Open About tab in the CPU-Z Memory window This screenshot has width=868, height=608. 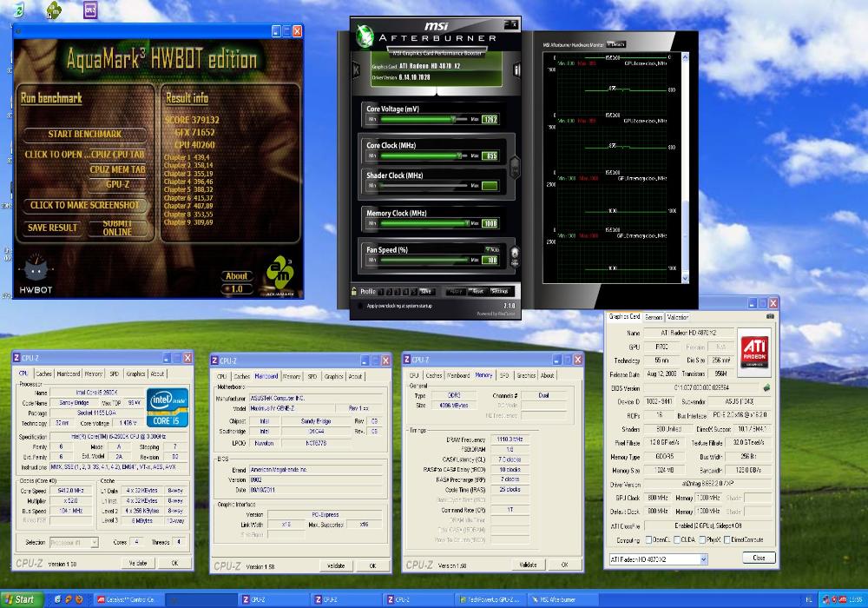coord(548,375)
